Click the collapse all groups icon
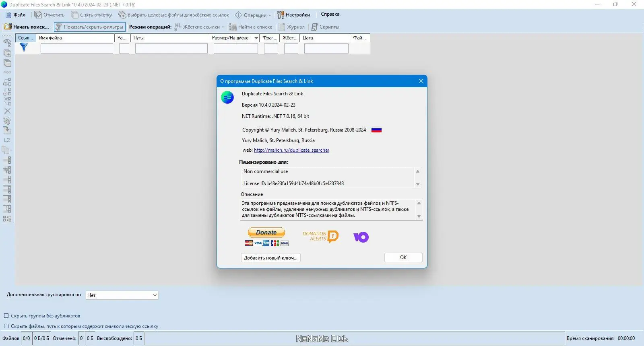Viewport: 644px width, 346px height. [x=7, y=63]
